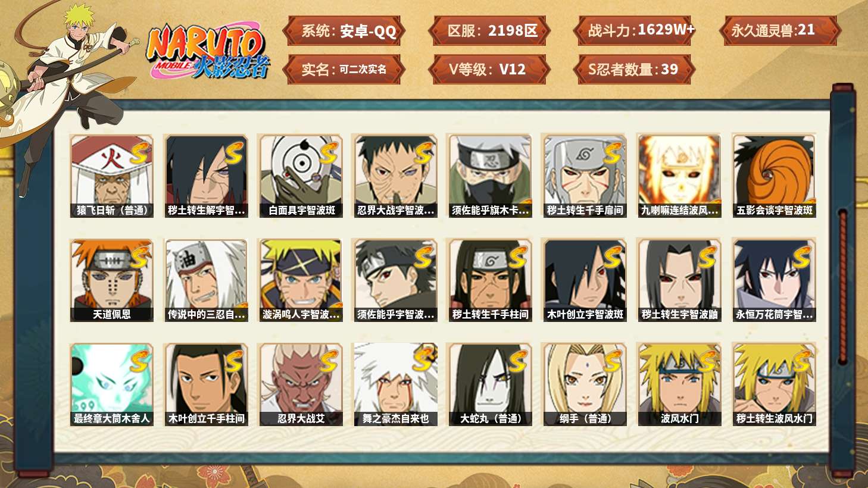Open the 最终章大筒木舍人 portrait
Image resolution: width=868 pixels, height=488 pixels.
point(111,384)
